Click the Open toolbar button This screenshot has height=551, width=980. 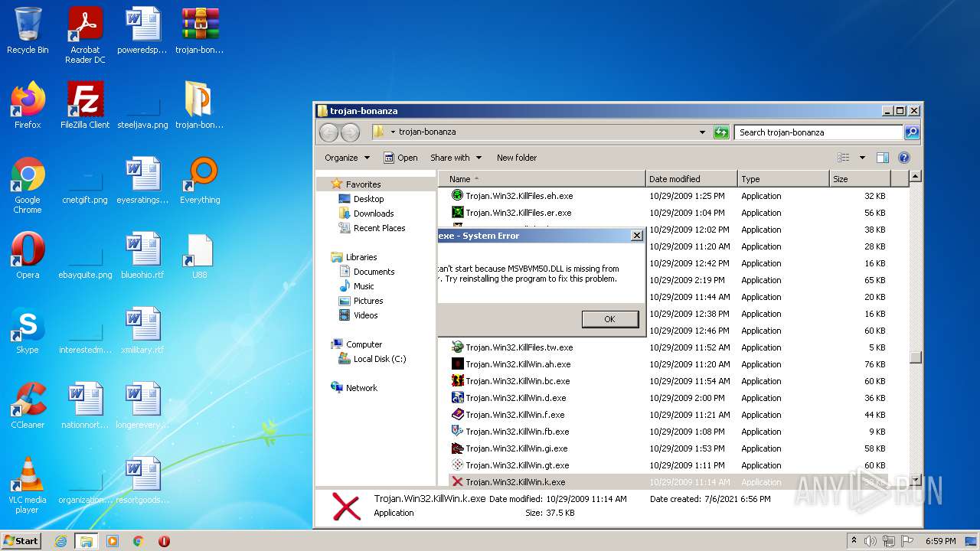pyautogui.click(x=400, y=158)
